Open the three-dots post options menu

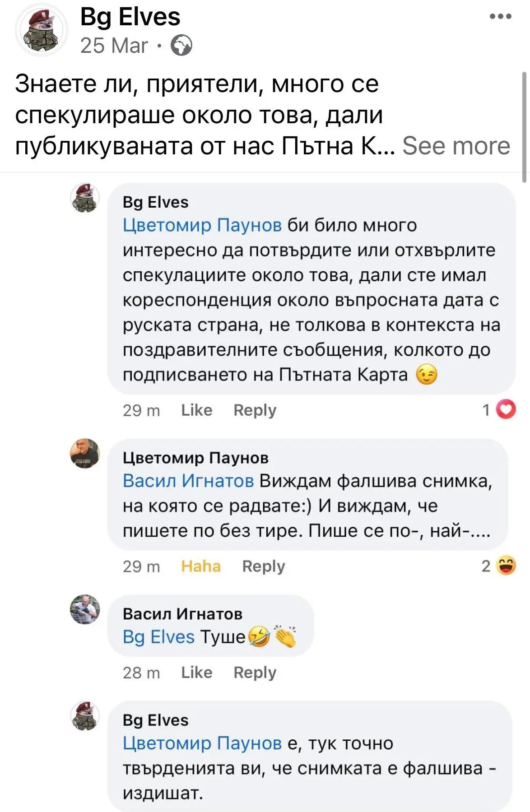500,17
